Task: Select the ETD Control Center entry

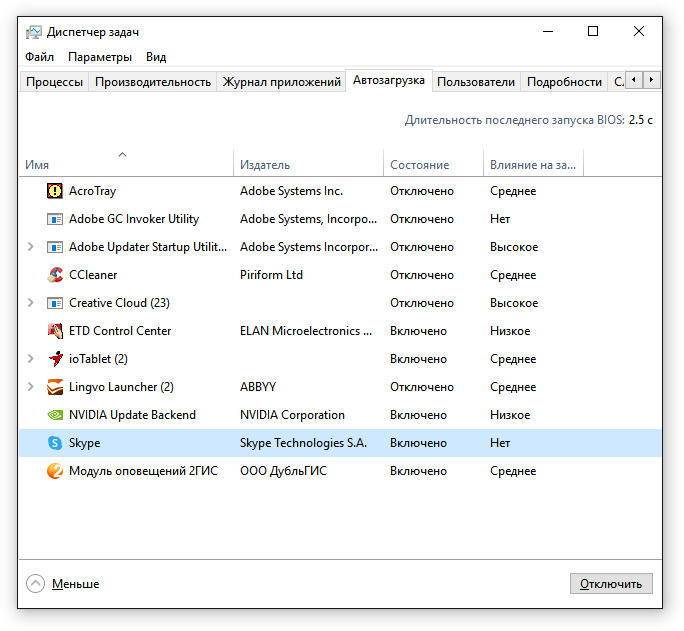Action: point(120,331)
